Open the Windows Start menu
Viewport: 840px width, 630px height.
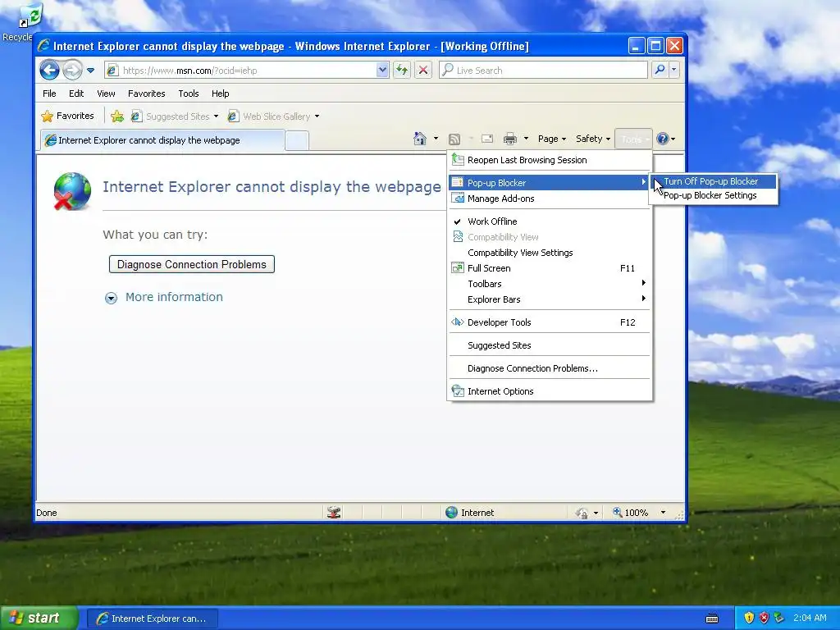pyautogui.click(x=39, y=619)
